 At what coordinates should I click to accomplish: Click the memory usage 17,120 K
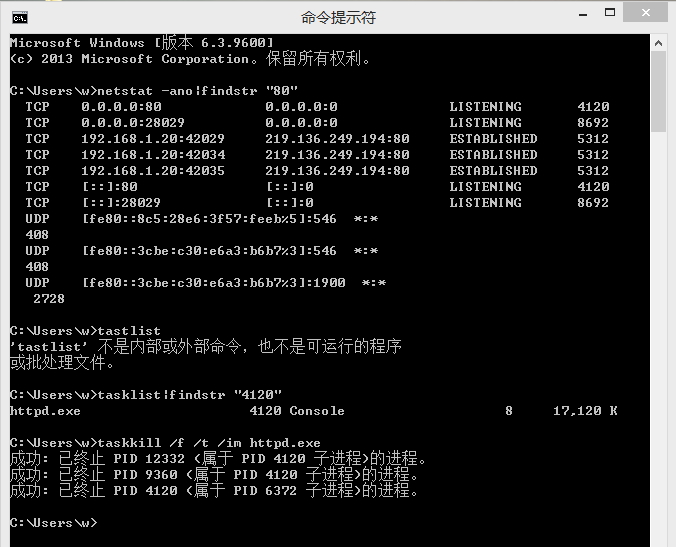pyautogui.click(x=585, y=411)
